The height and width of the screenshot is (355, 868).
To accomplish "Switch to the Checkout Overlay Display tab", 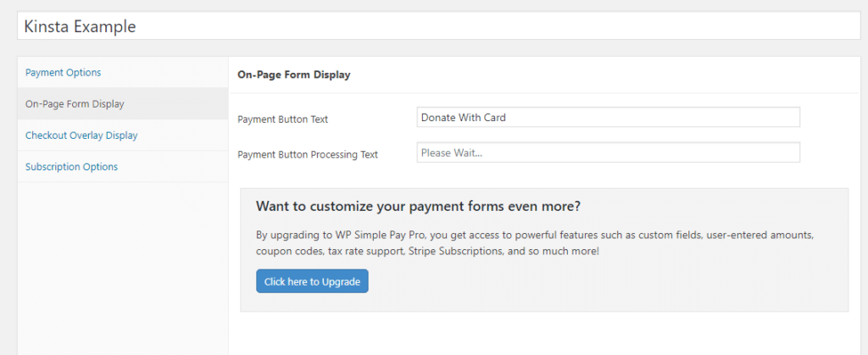I will pyautogui.click(x=81, y=136).
